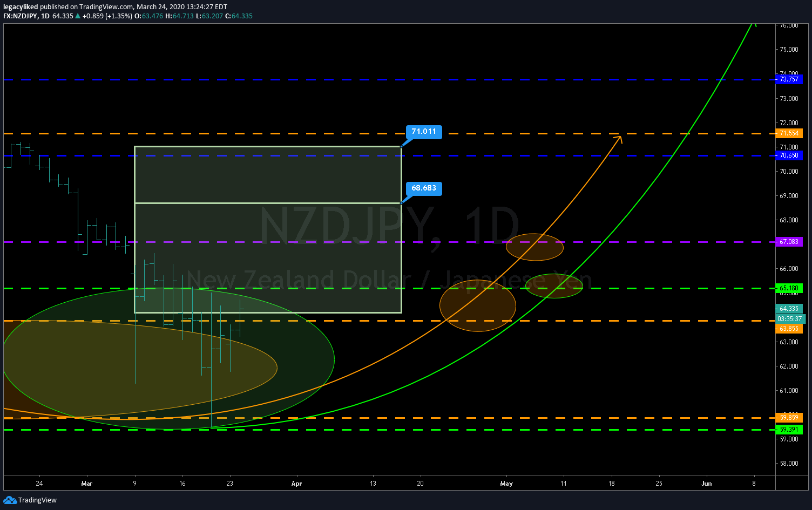The height and width of the screenshot is (510, 812).
Task: Select the 71.011 callout label
Action: point(424,132)
